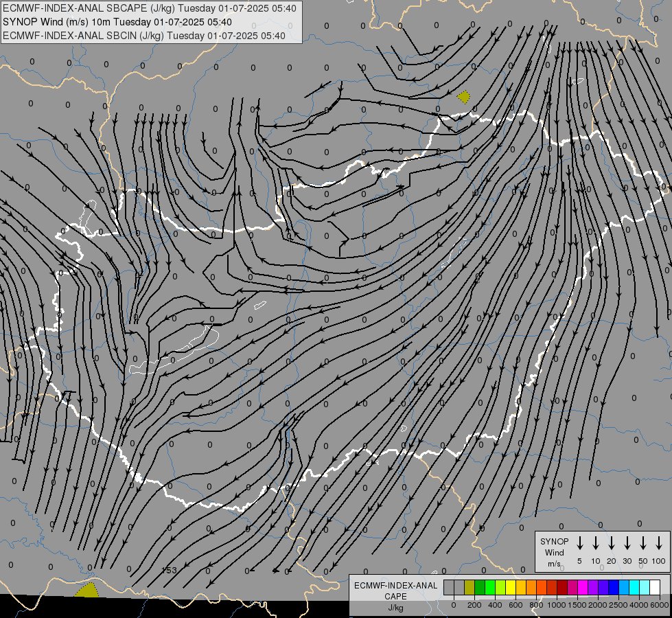Select the dark green CAPE legend swatch

point(480,587)
